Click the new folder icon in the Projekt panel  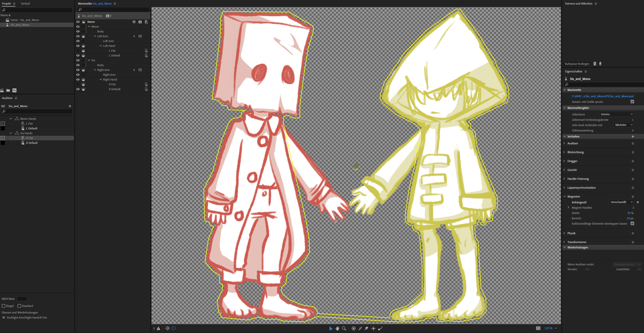(x=8, y=90)
